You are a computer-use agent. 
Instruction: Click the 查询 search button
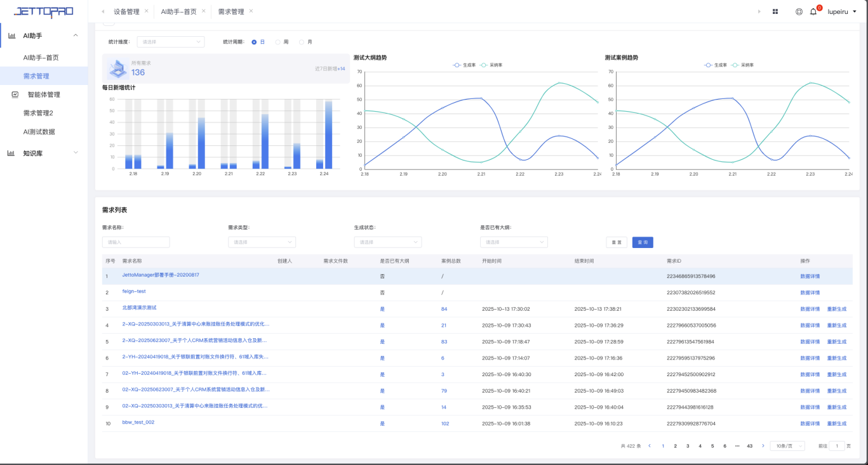pyautogui.click(x=642, y=242)
